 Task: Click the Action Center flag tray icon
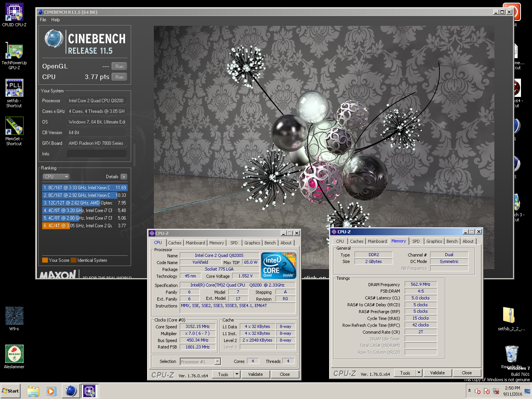[487, 391]
